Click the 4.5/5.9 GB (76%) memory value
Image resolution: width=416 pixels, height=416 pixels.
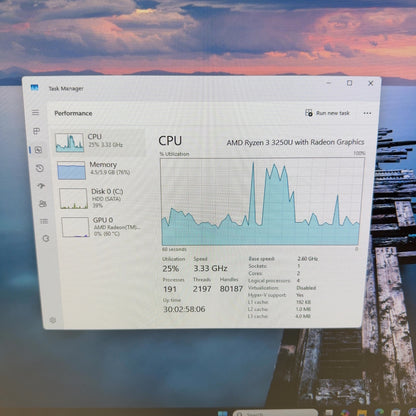(x=110, y=172)
